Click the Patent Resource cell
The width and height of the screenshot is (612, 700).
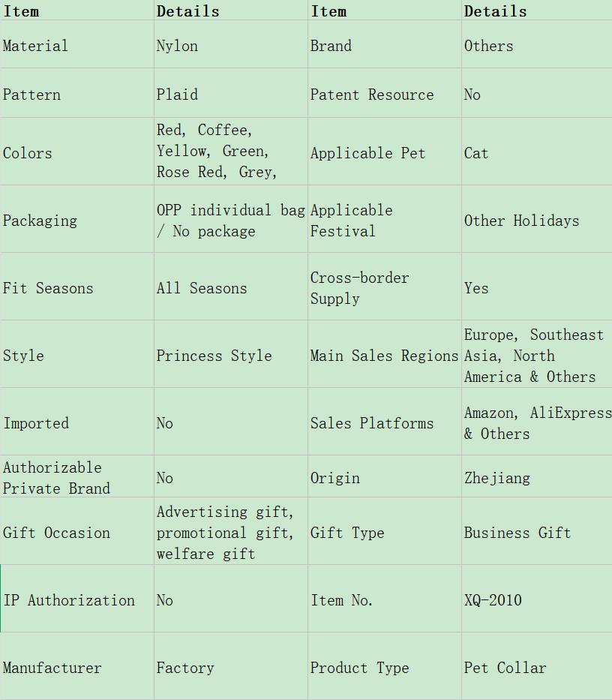point(384,93)
